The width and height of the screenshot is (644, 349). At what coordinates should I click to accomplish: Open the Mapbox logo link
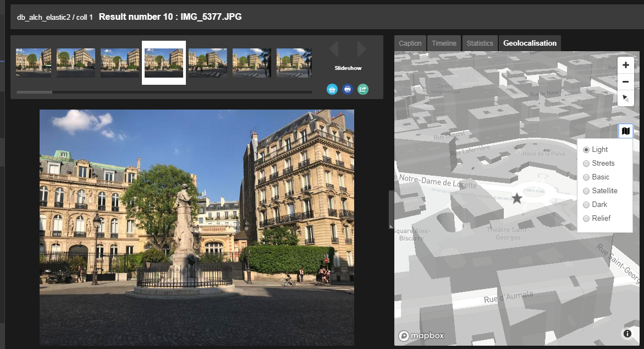pos(421,336)
